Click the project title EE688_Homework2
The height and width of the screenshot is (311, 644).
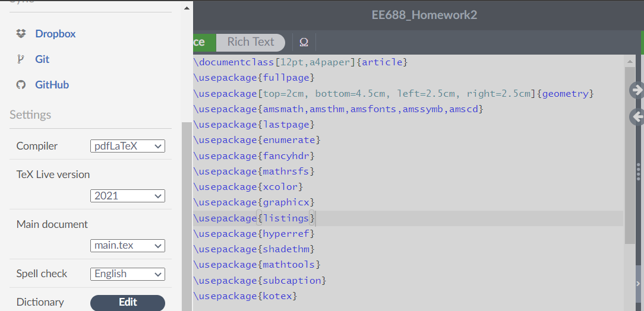[x=424, y=15]
